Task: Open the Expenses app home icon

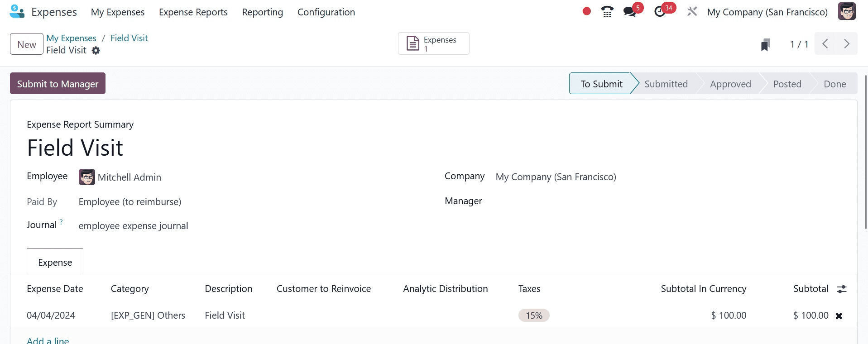Action: tap(17, 11)
